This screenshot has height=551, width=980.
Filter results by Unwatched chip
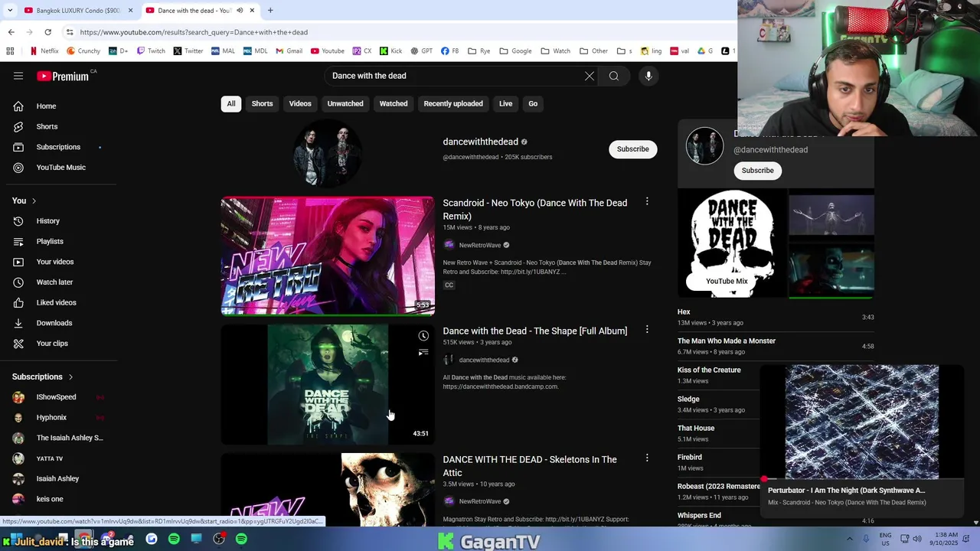[345, 103]
